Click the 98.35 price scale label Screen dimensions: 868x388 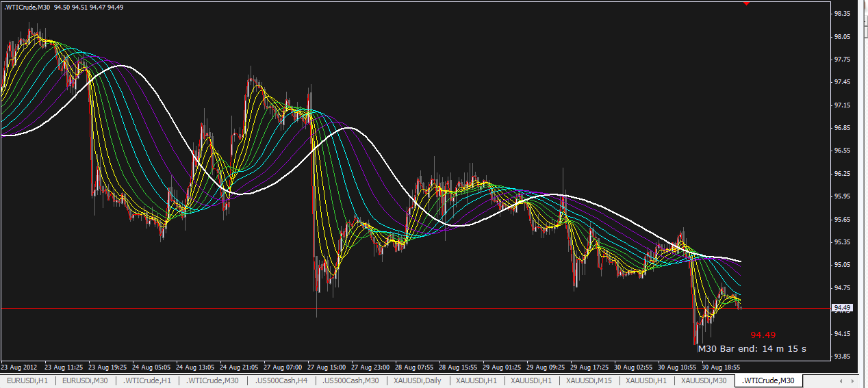(x=842, y=14)
